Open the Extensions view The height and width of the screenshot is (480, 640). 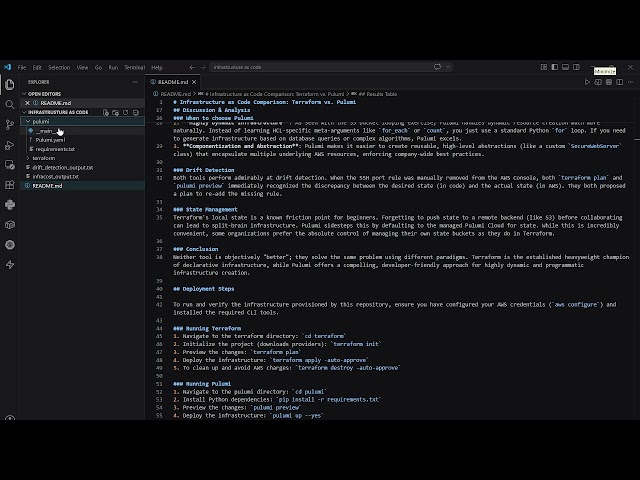click(x=10, y=184)
